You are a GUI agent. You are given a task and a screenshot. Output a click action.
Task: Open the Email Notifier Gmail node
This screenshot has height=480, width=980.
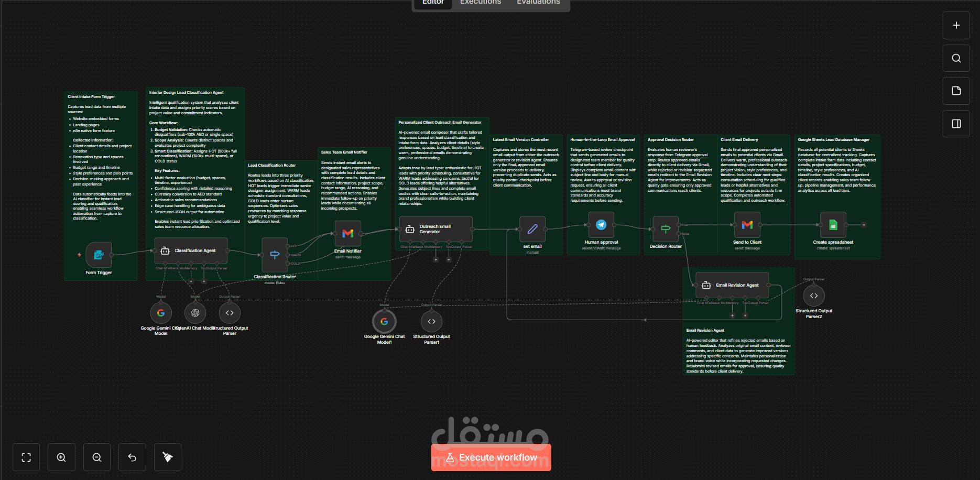347,233
